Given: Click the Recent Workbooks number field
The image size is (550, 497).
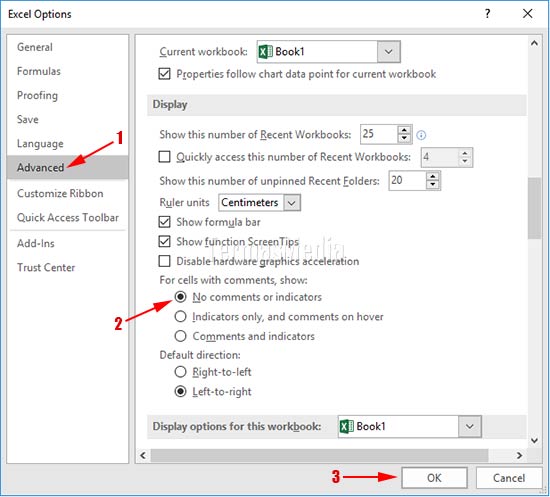Looking at the screenshot, I should (379, 134).
